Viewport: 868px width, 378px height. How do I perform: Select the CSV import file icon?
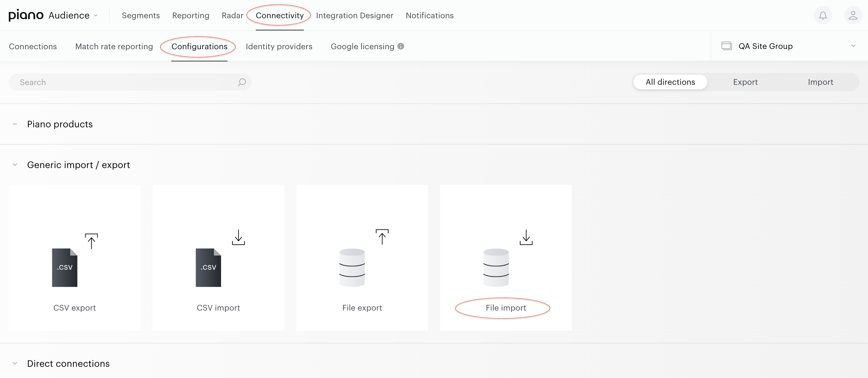tap(208, 267)
